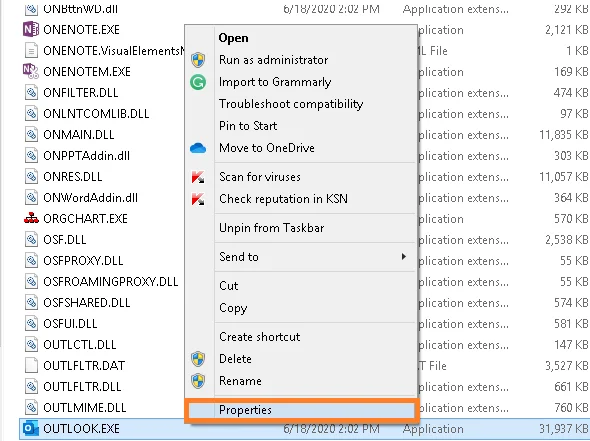Choose Import to Grammarly
This screenshot has width=590, height=441.
click(x=300, y=82)
